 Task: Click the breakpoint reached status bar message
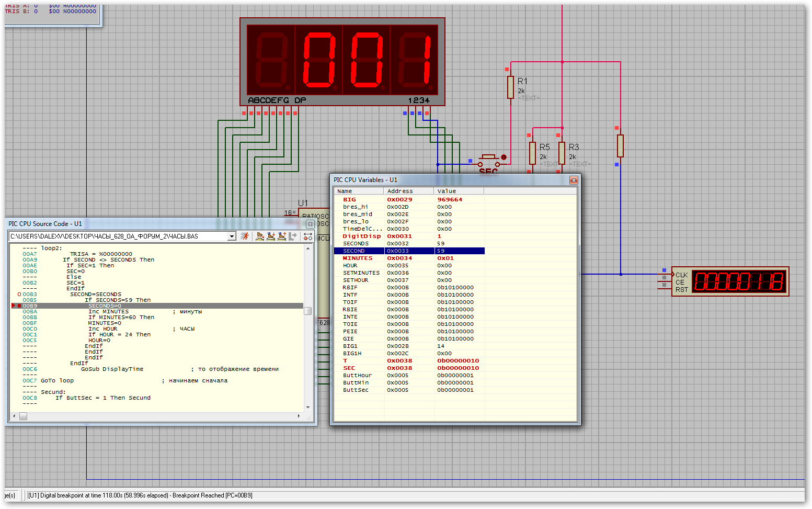pos(140,495)
